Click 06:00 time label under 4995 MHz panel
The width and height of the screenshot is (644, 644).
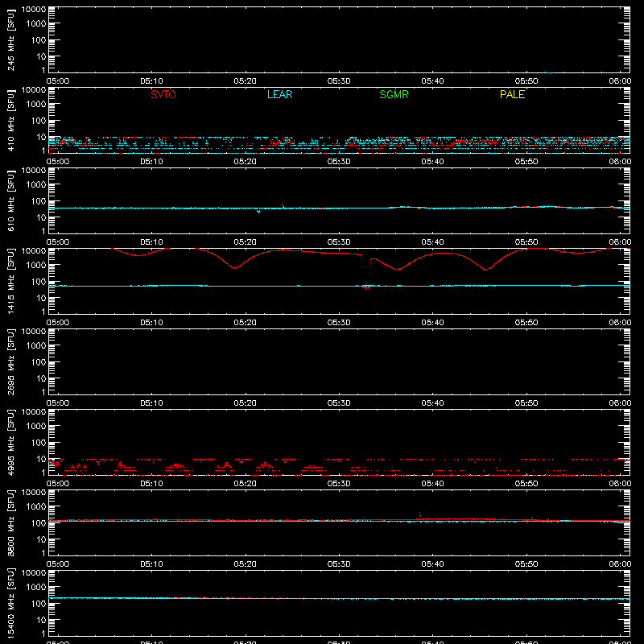pos(620,484)
